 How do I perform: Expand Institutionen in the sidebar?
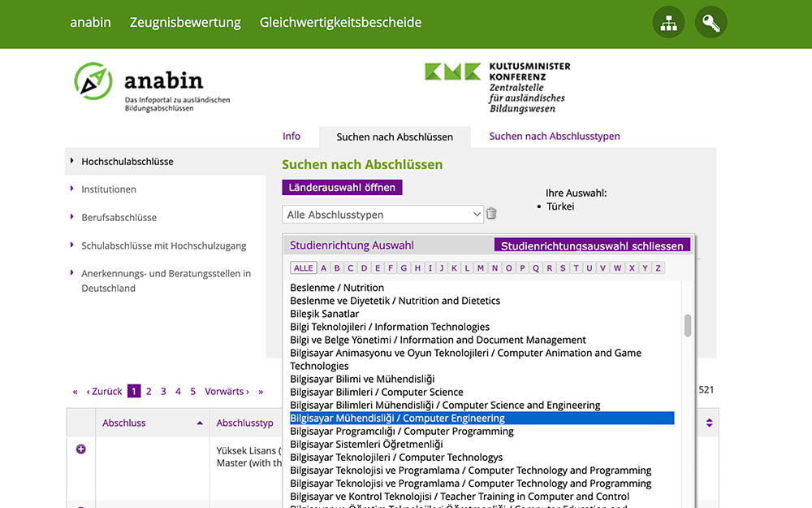point(109,189)
